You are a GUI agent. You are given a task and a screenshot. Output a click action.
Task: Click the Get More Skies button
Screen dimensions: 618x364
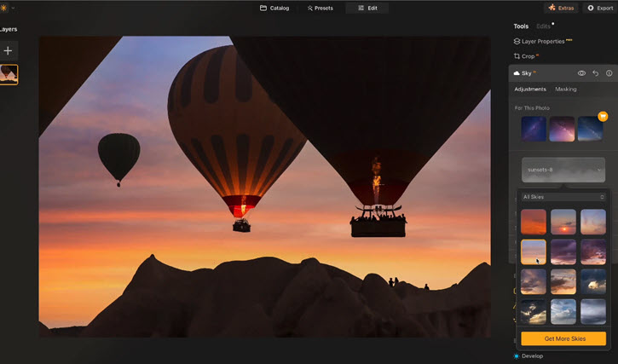coord(563,338)
